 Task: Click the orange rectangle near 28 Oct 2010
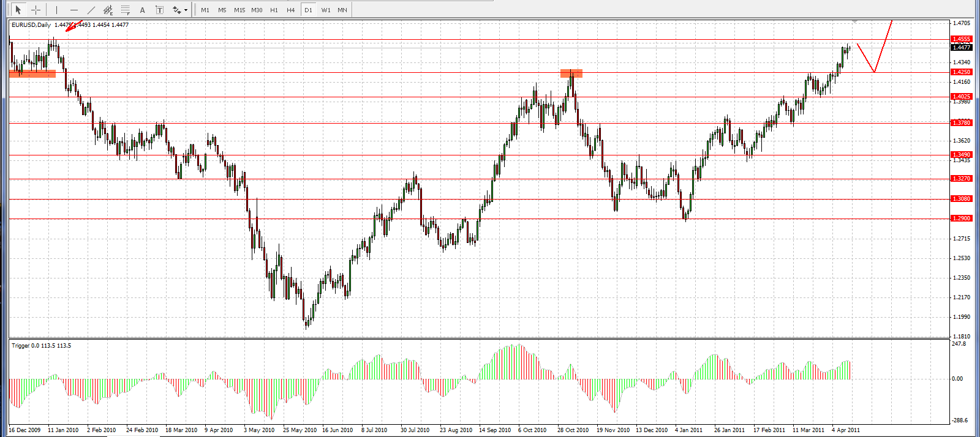[x=571, y=73]
